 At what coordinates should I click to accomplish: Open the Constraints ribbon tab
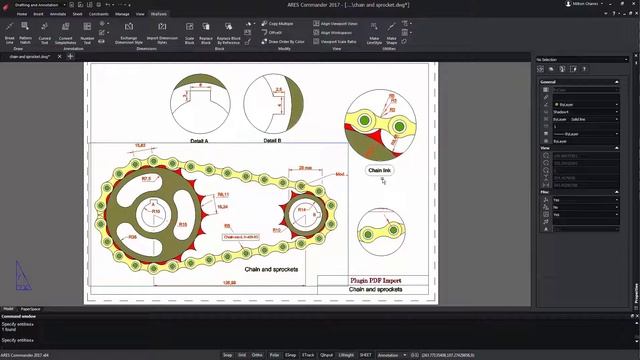point(99,14)
